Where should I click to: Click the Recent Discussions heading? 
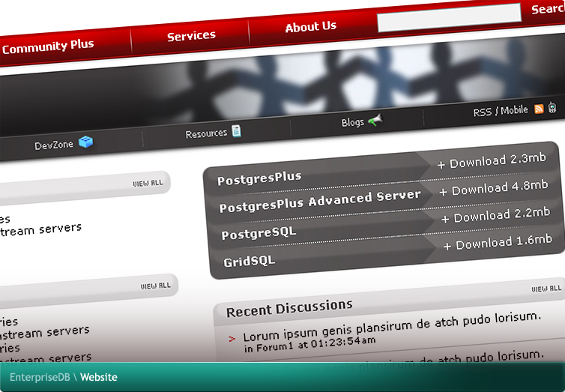(289, 308)
